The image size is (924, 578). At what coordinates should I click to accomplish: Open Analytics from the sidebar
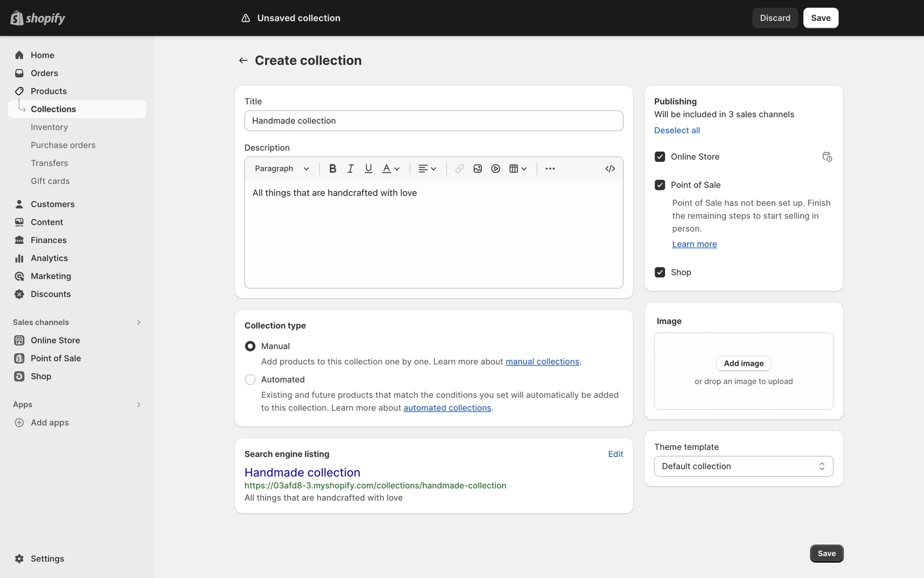click(49, 258)
